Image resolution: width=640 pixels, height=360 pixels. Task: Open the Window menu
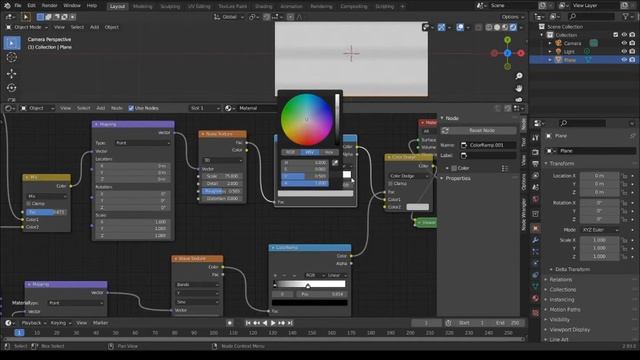[x=72, y=6]
